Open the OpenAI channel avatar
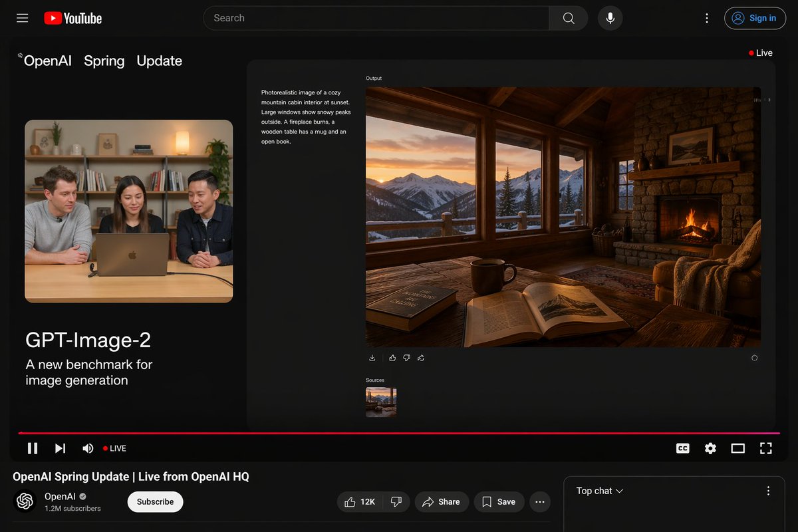 (x=25, y=501)
